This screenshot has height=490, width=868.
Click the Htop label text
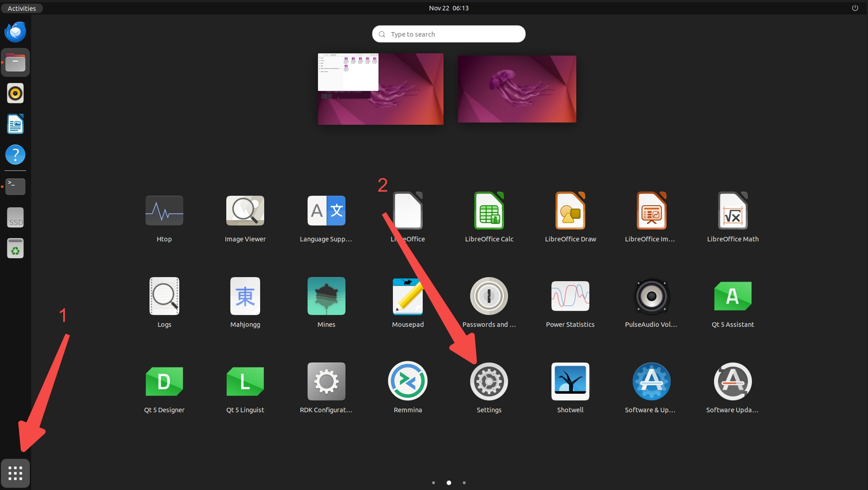coord(164,239)
